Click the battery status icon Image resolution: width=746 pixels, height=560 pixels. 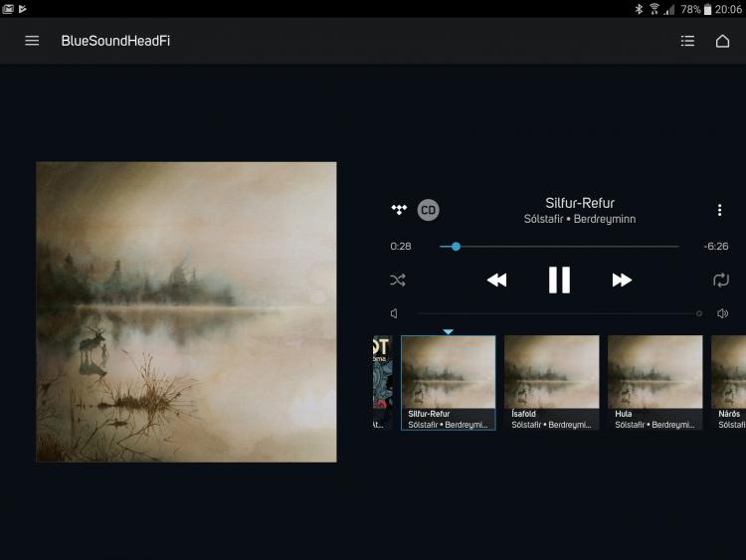pos(707,9)
